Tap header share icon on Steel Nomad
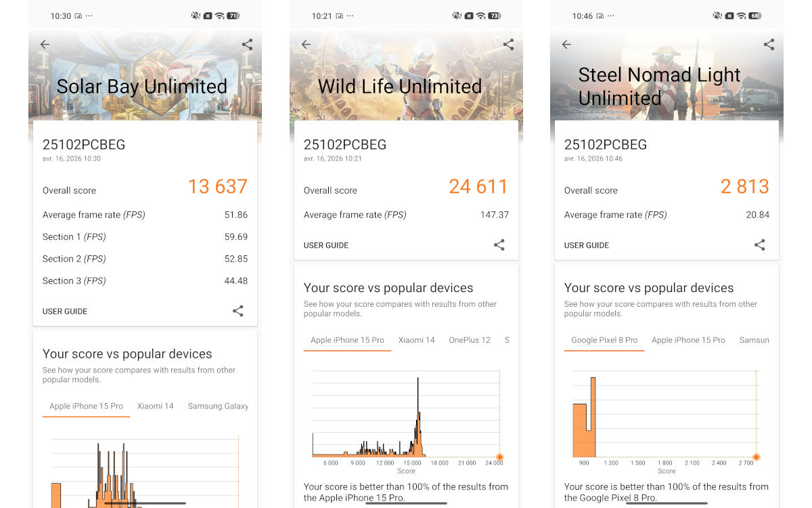The height and width of the screenshot is (508, 812). coord(769,45)
